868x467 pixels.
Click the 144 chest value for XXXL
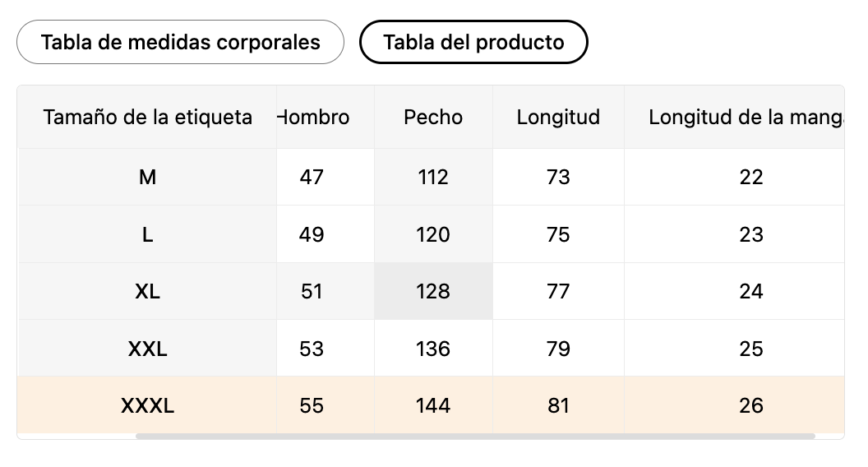(433, 405)
